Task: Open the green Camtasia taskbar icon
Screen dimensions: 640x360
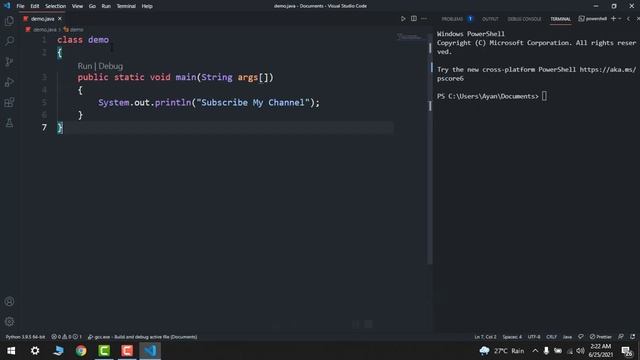Action: pos(104,351)
